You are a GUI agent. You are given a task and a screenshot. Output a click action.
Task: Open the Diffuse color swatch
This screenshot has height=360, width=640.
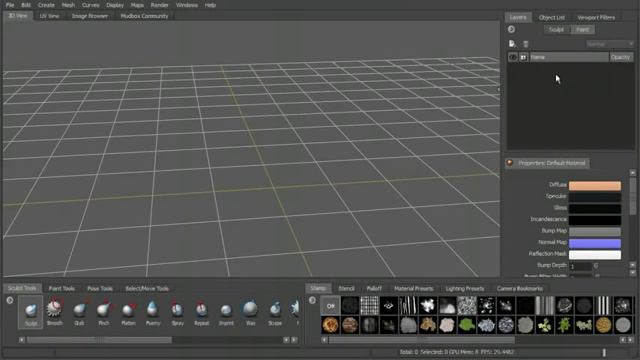pos(595,186)
